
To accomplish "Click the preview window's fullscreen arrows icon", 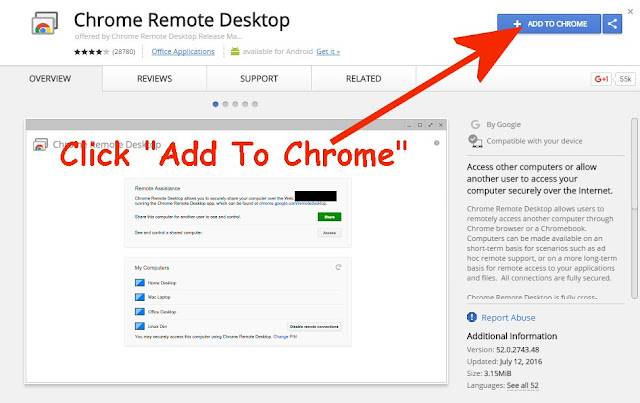I will pos(430,125).
